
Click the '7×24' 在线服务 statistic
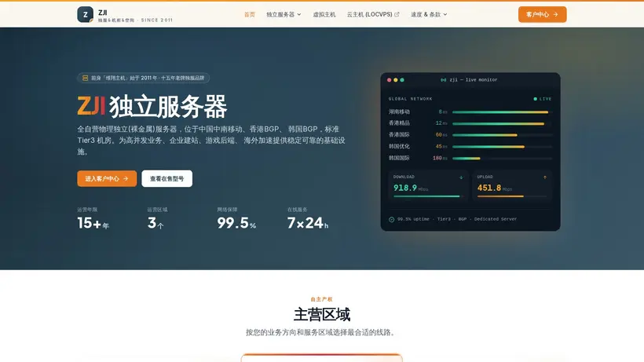coord(306,223)
